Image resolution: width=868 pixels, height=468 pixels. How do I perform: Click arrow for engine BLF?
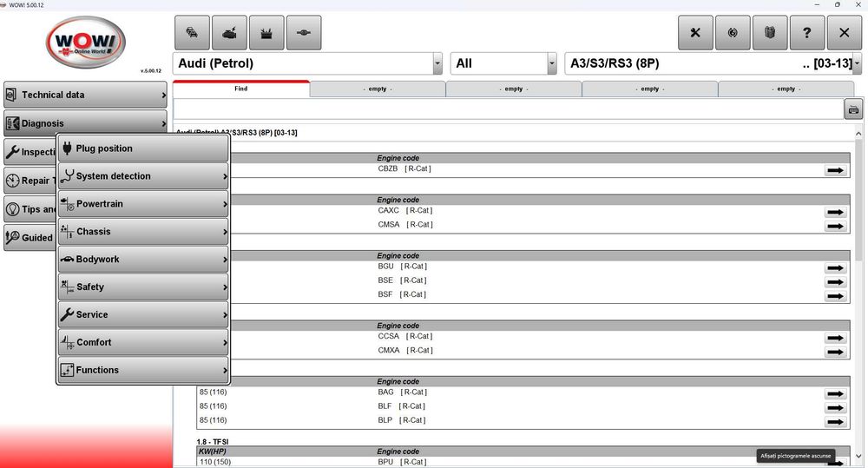(x=835, y=407)
